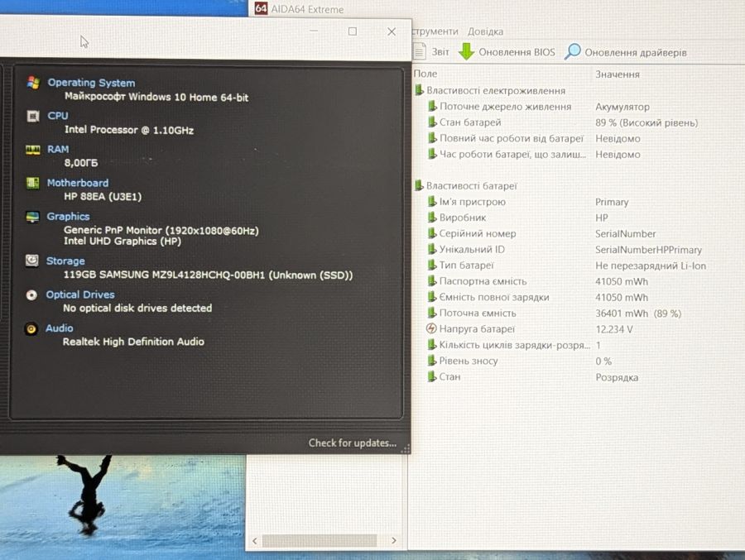Open the Storage section icon
The image size is (745, 560).
pos(31,261)
